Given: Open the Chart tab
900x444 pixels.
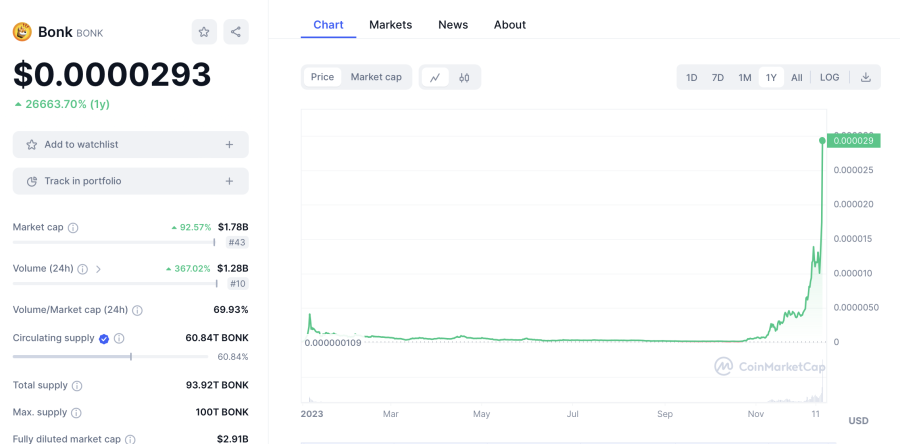Looking at the screenshot, I should coord(328,25).
